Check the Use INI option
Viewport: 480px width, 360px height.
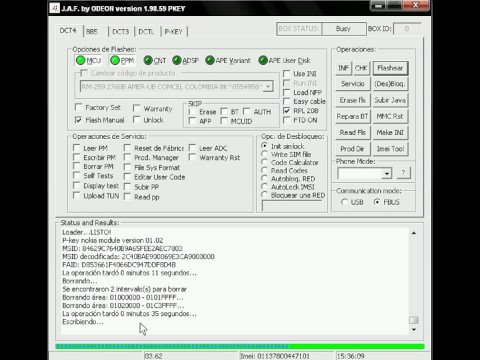tap(287, 73)
